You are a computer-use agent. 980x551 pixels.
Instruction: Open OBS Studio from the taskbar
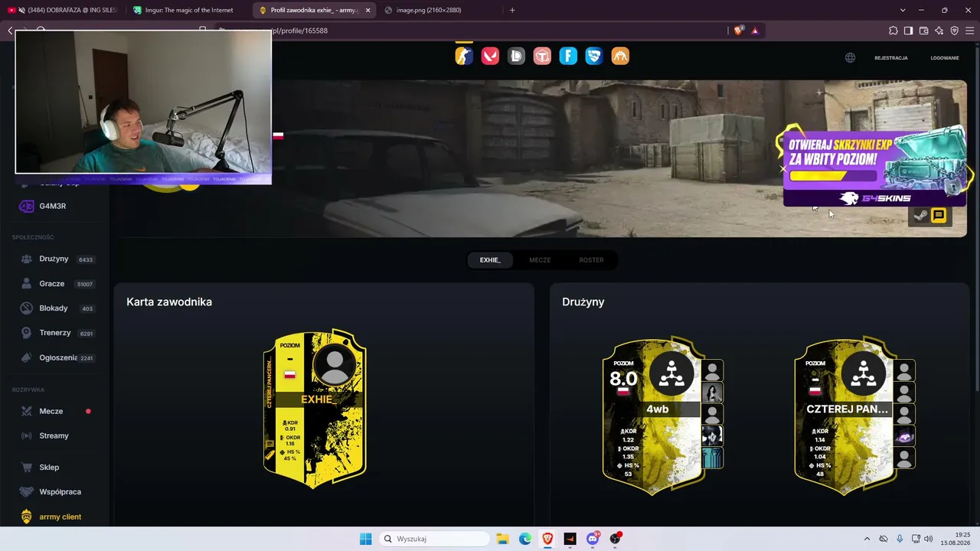click(616, 539)
